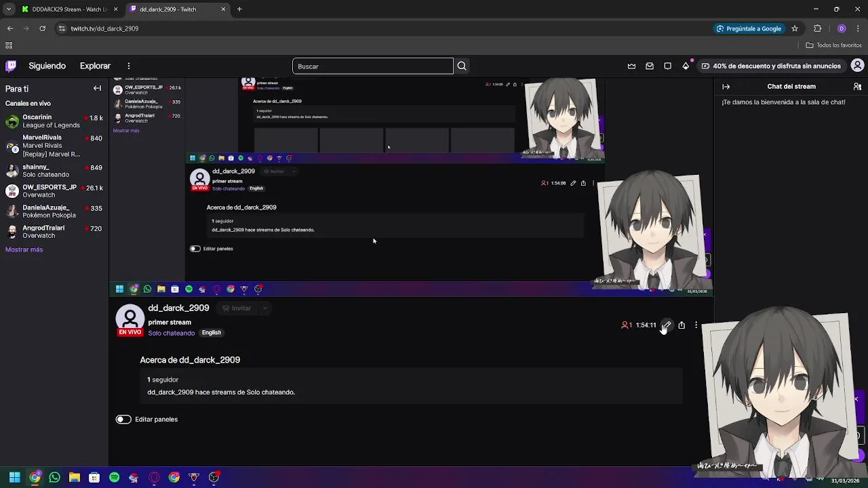
Task: Click the search magnifier button
Action: [462, 66]
